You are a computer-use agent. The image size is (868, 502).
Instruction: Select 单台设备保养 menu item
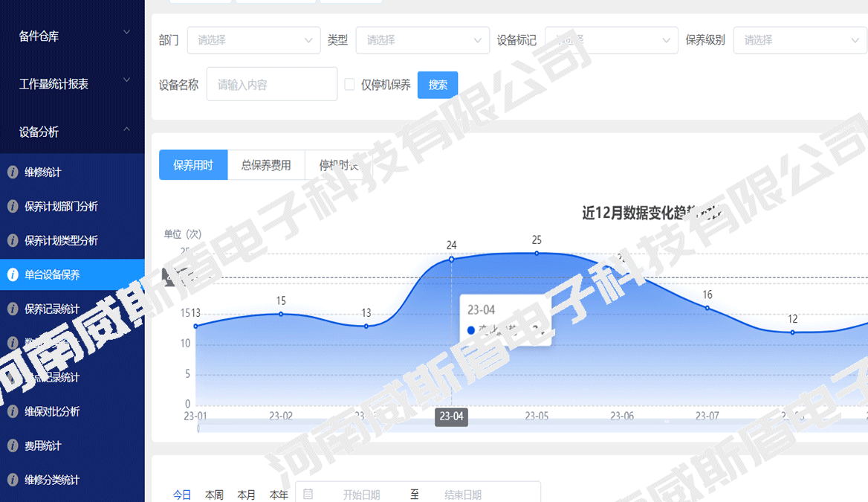pos(72,275)
